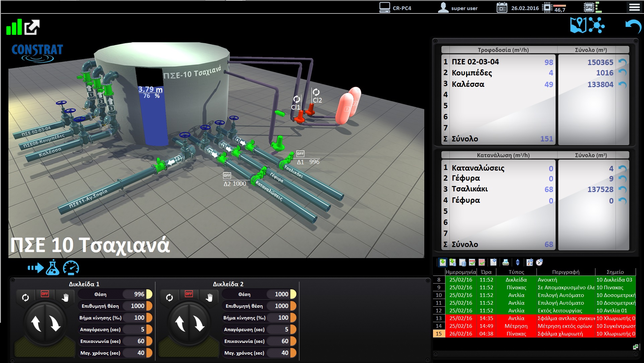Click the print icon in alarm toolbar
Viewport: 644px width, 363px height.
coord(506,262)
